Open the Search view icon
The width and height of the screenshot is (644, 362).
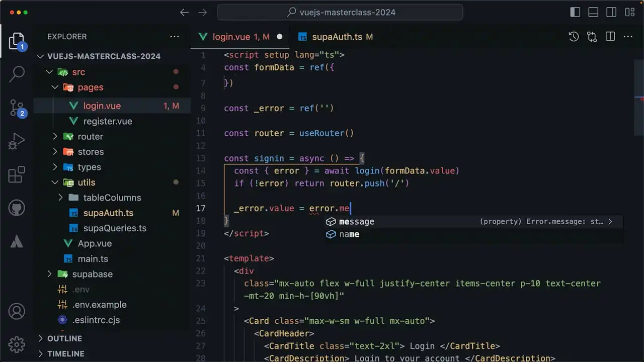tap(17, 74)
